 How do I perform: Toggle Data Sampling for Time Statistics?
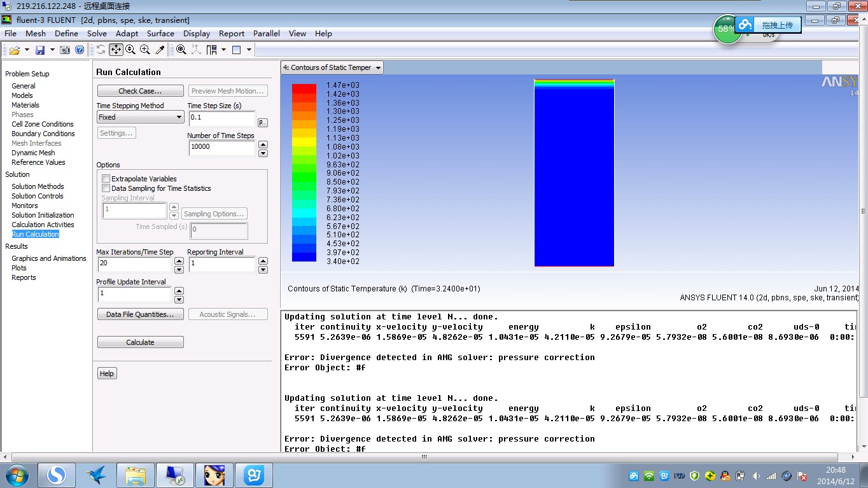coord(106,188)
